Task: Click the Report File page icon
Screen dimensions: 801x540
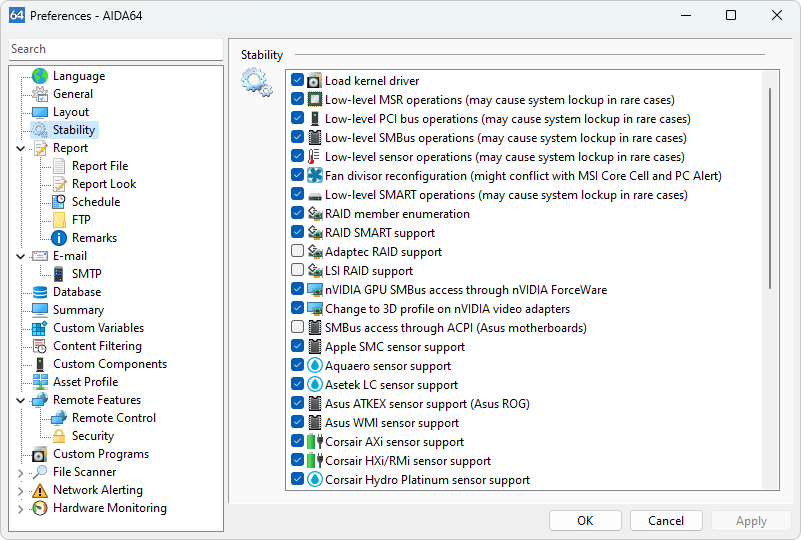Action: (x=59, y=166)
